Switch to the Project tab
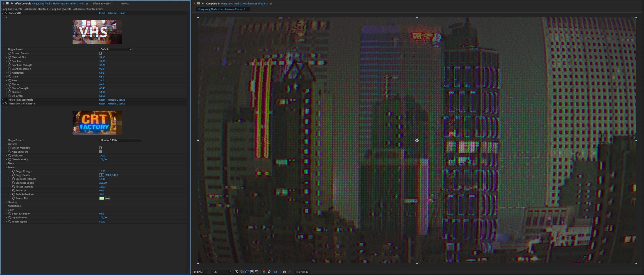 (x=125, y=4)
